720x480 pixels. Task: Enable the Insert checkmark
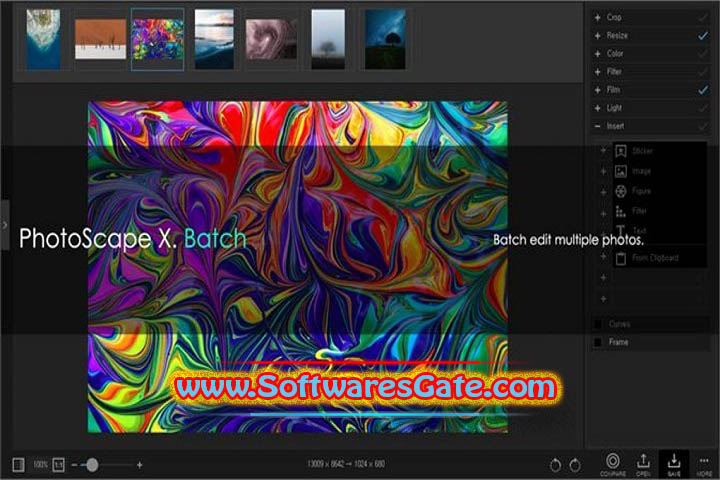[703, 126]
